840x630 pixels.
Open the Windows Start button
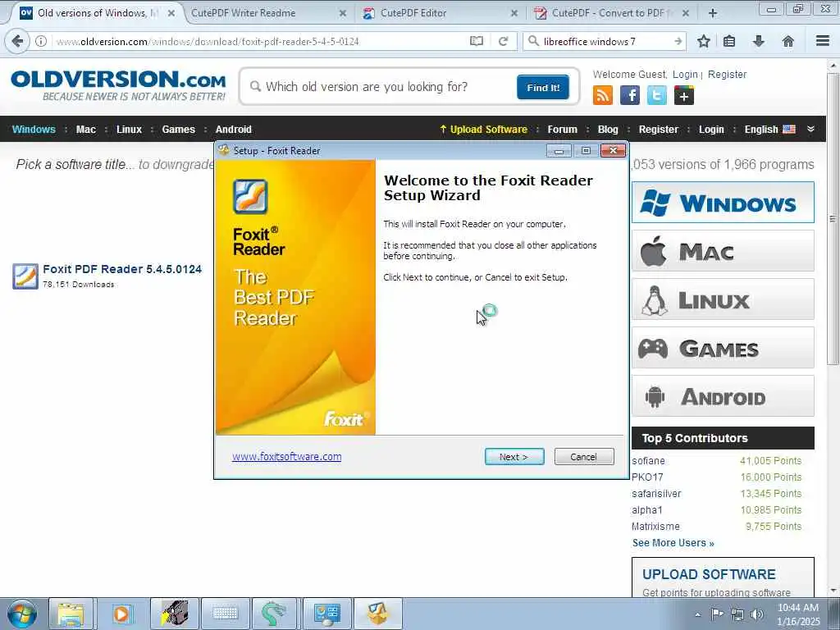tap(22, 614)
